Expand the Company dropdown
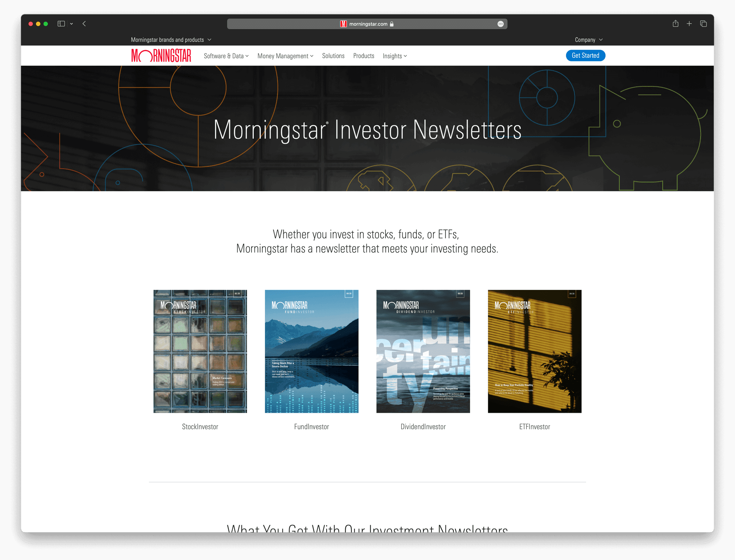 (589, 40)
